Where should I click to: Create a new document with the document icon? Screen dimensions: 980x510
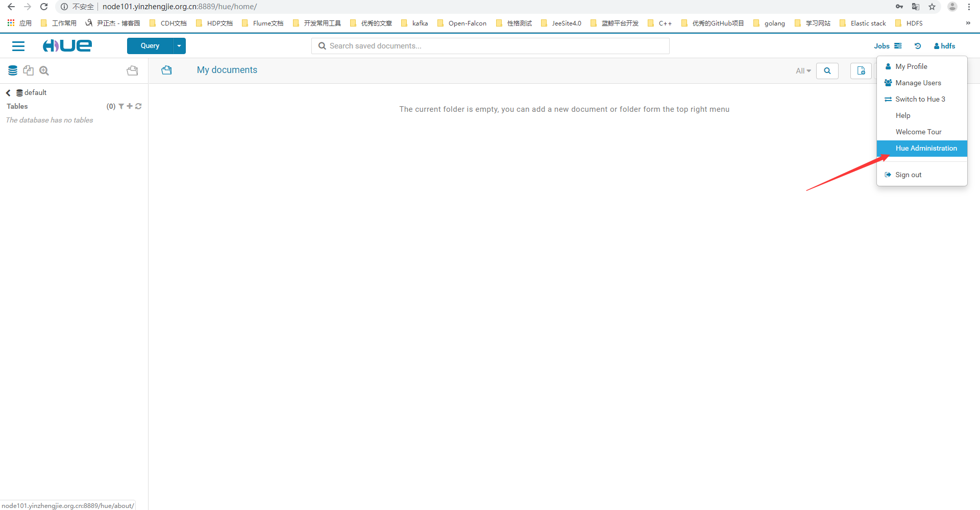click(861, 71)
